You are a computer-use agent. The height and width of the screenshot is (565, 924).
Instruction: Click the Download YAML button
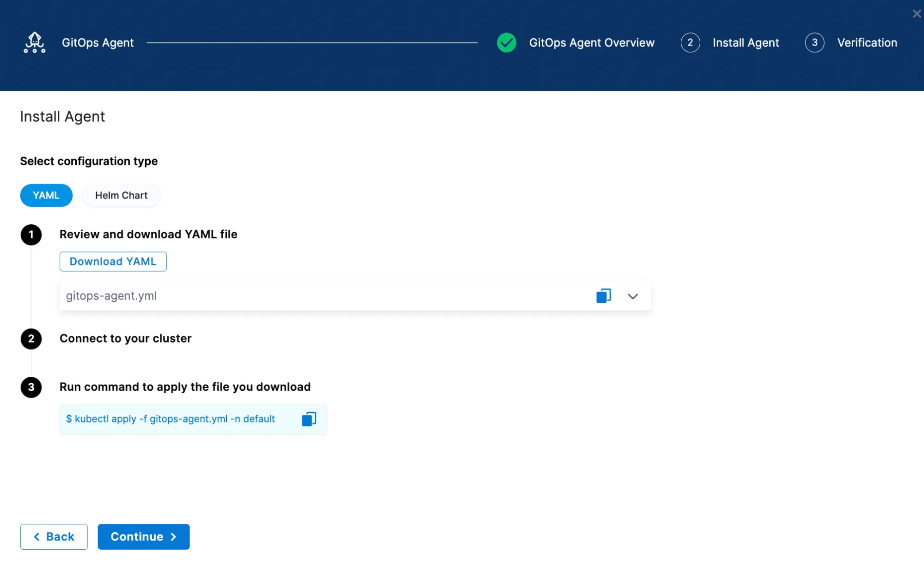pyautogui.click(x=113, y=261)
